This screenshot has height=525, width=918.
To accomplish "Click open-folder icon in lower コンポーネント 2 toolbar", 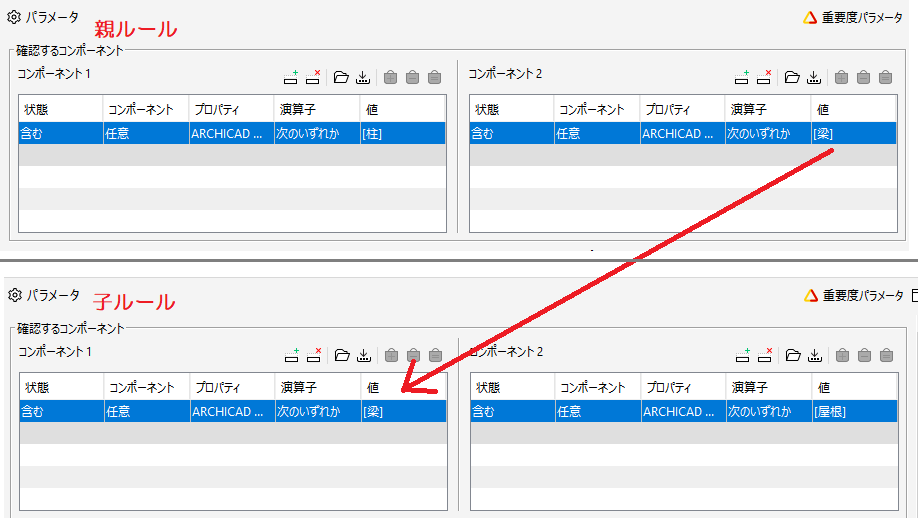I will [x=793, y=355].
